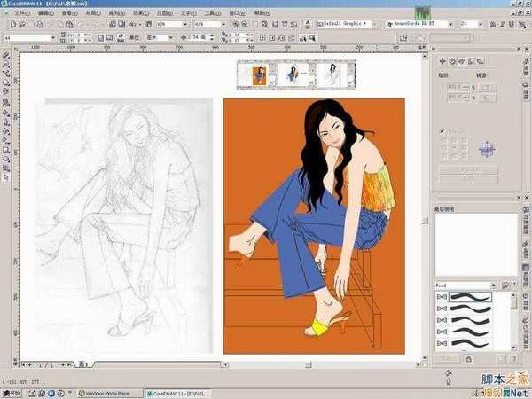Select the first brush stroke in the list

[x=470, y=297]
